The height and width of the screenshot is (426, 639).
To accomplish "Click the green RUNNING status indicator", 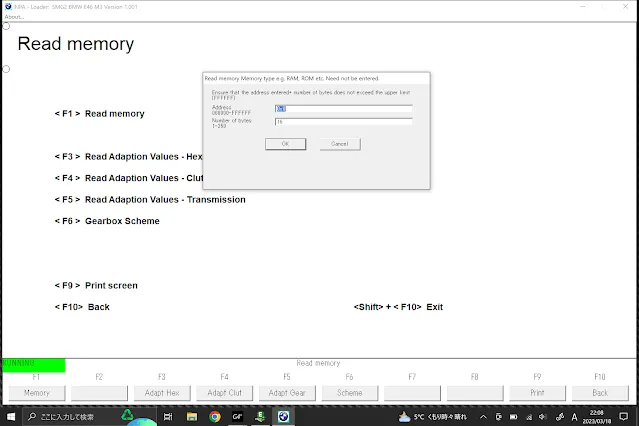I will pyautogui.click(x=33, y=365).
